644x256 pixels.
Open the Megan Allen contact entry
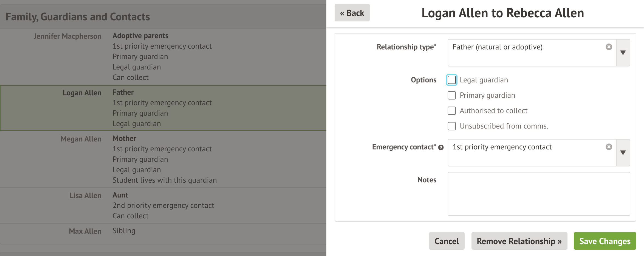(x=81, y=139)
